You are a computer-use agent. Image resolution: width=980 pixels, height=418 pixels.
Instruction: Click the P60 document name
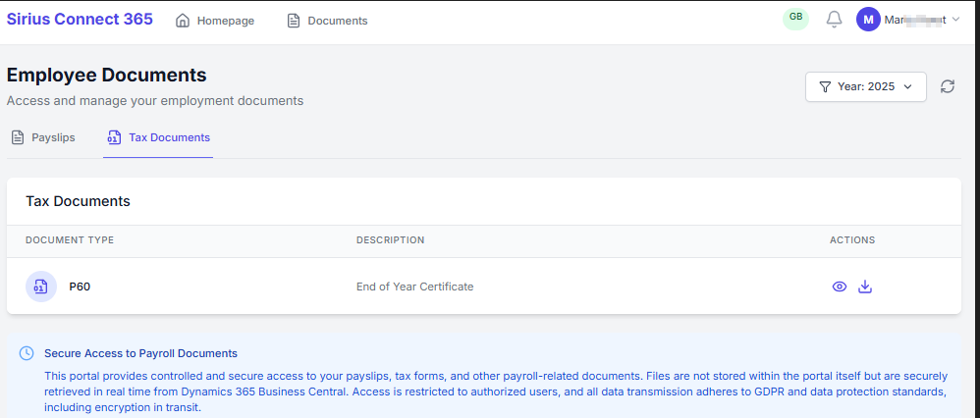[80, 287]
